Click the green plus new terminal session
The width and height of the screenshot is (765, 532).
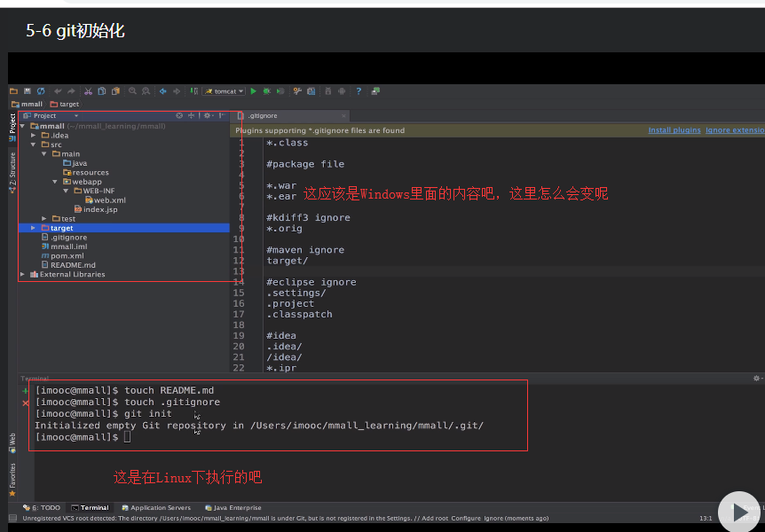(x=26, y=391)
